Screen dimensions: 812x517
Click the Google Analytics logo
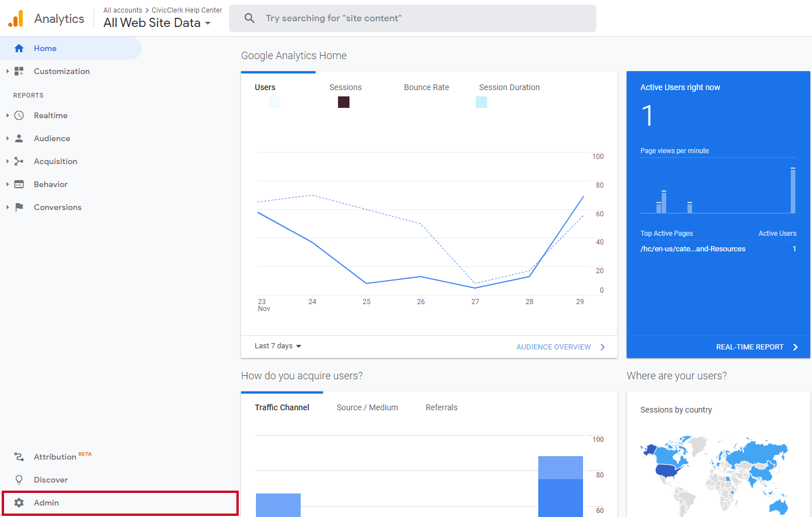point(16,18)
